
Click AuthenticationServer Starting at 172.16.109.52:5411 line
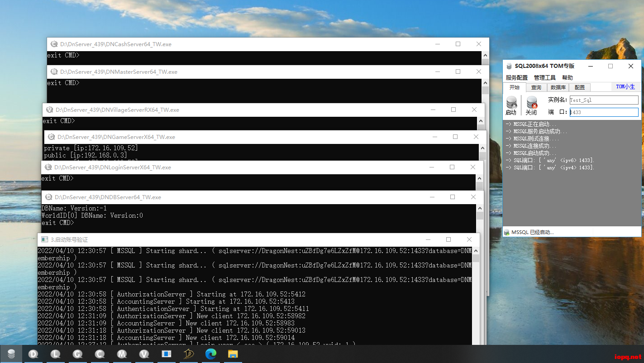click(x=173, y=309)
